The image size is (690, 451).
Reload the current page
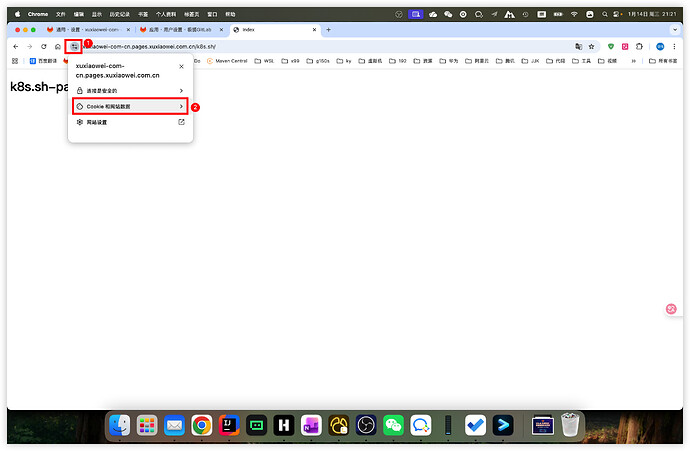(x=43, y=47)
